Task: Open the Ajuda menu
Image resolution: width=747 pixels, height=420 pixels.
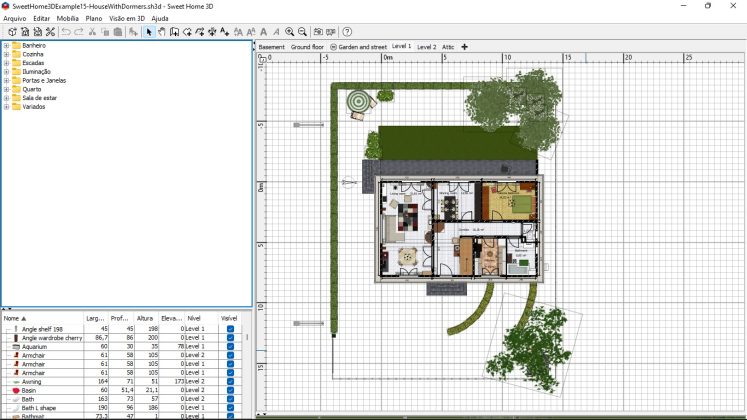Action: pos(160,18)
